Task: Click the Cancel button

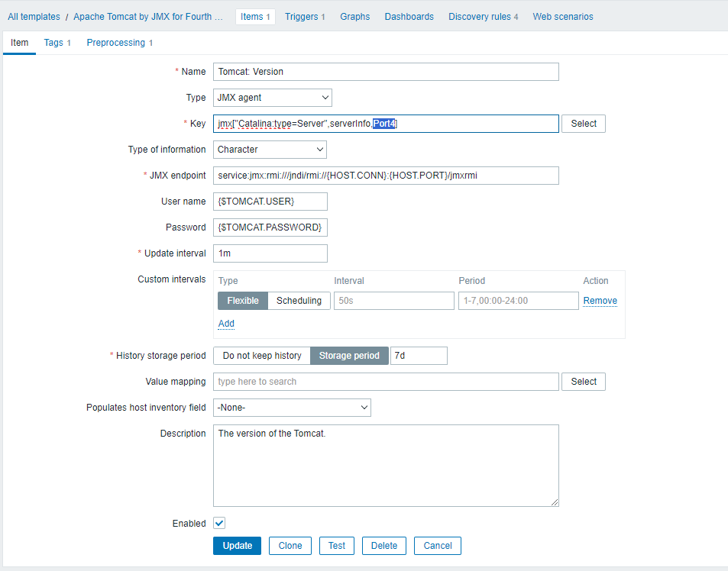Action: click(x=438, y=546)
